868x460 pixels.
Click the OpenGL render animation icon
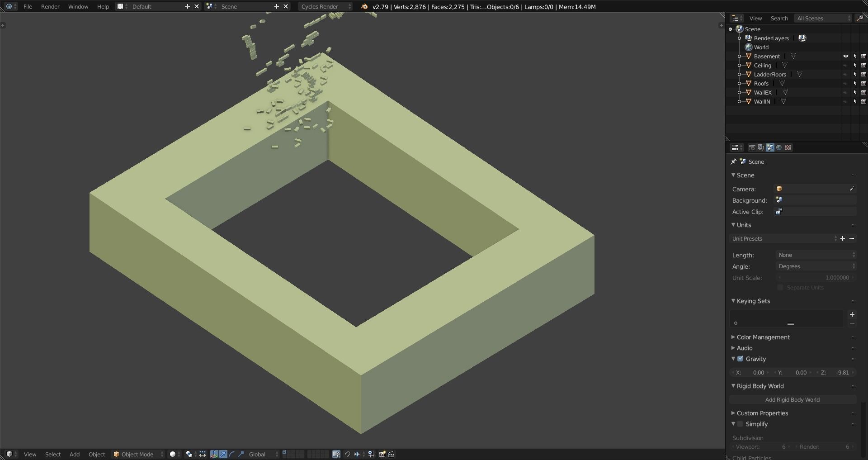click(x=391, y=454)
